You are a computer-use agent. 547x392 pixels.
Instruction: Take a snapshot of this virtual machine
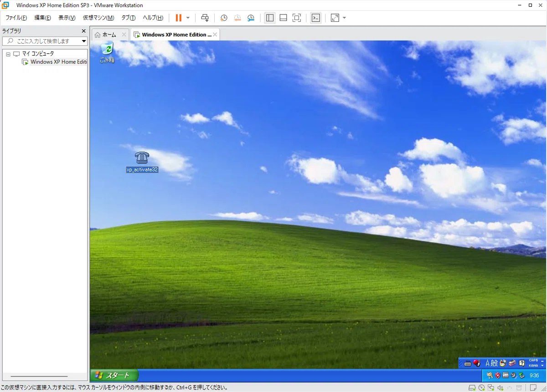pyautogui.click(x=224, y=18)
